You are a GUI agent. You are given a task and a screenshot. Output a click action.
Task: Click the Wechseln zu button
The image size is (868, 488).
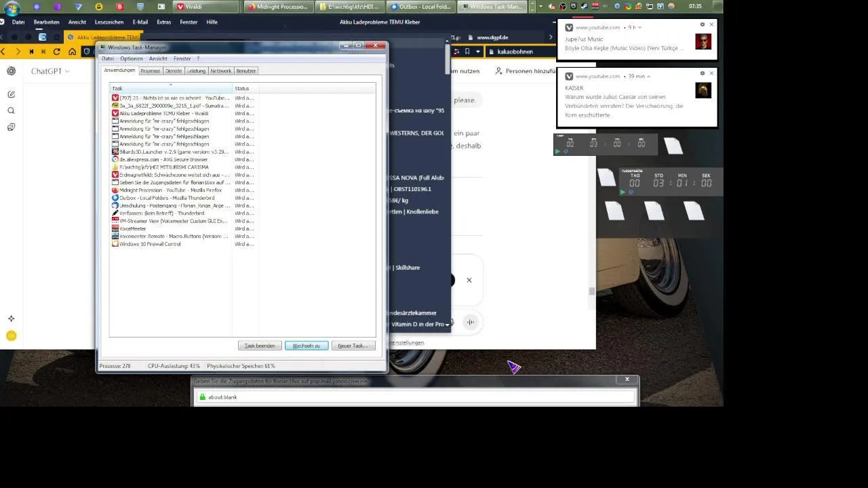(x=307, y=346)
